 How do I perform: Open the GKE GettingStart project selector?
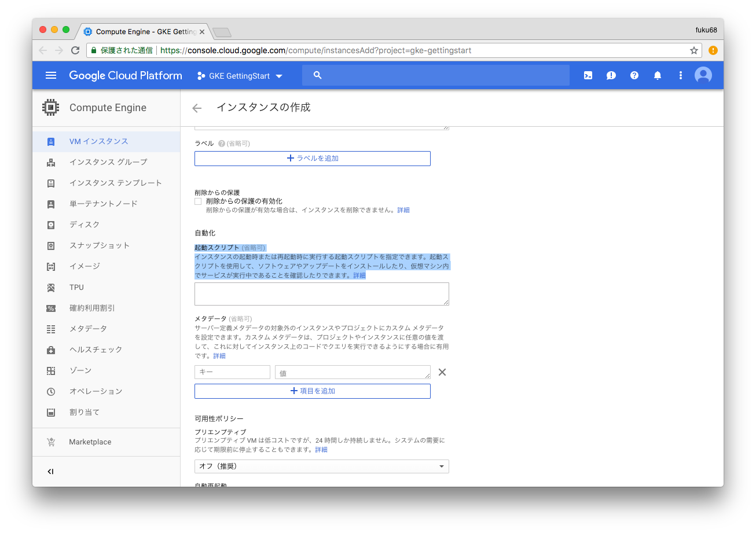(x=239, y=75)
